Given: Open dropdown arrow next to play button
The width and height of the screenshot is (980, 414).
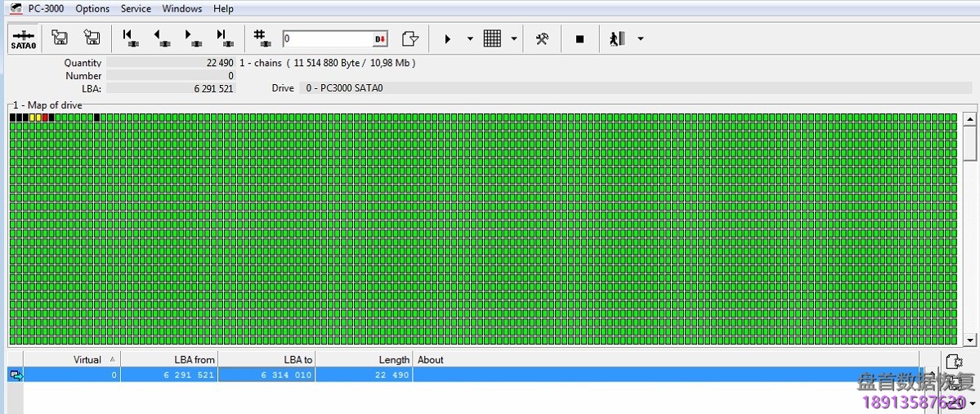Looking at the screenshot, I should click(470, 38).
